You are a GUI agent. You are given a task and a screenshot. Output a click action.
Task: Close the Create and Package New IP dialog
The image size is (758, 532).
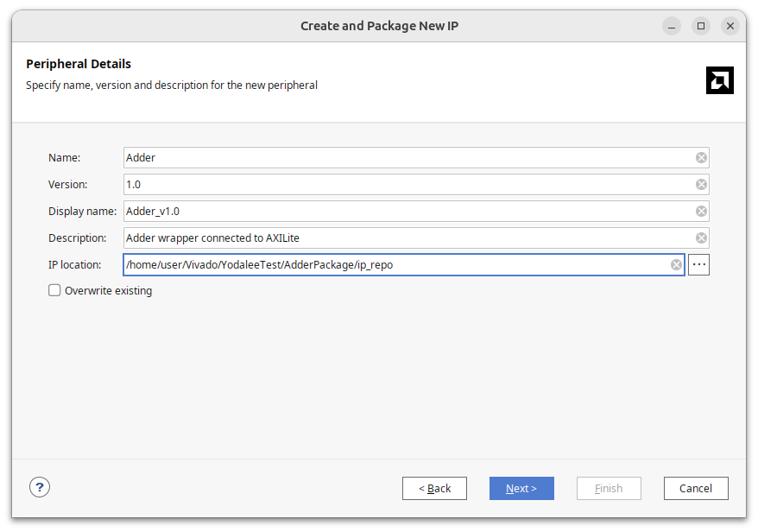point(730,26)
